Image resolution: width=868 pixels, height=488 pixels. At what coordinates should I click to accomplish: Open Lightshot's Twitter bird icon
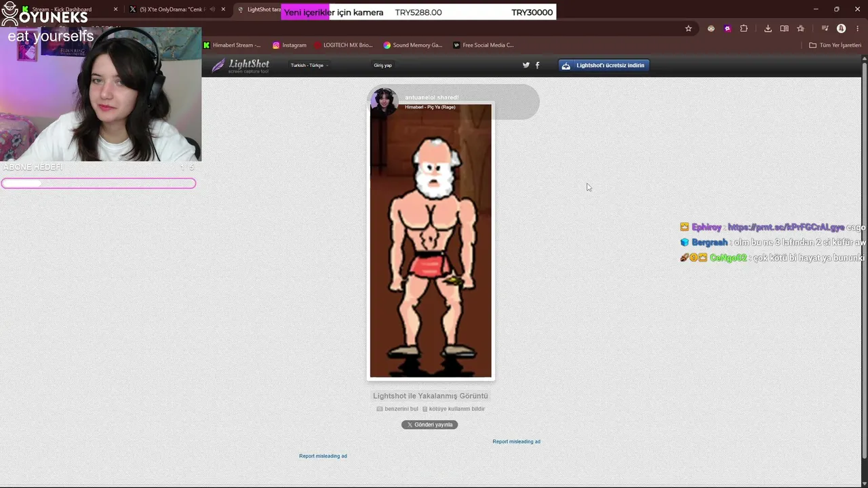point(526,65)
